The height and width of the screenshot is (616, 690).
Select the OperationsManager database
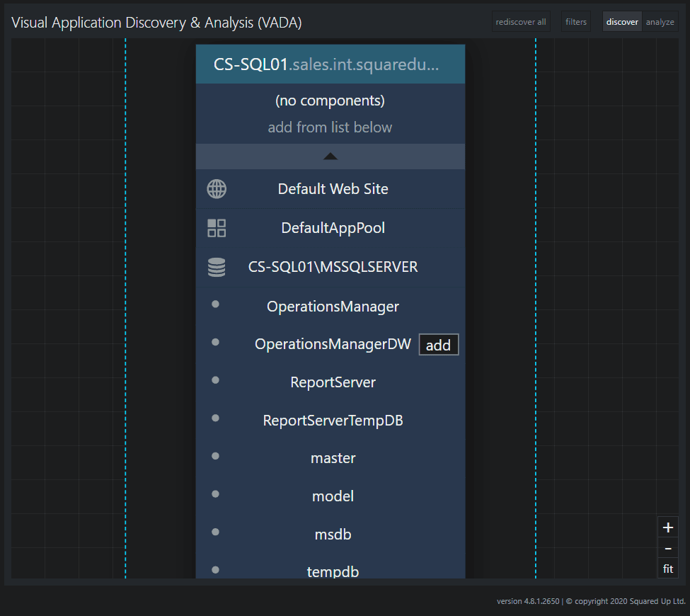click(x=330, y=307)
